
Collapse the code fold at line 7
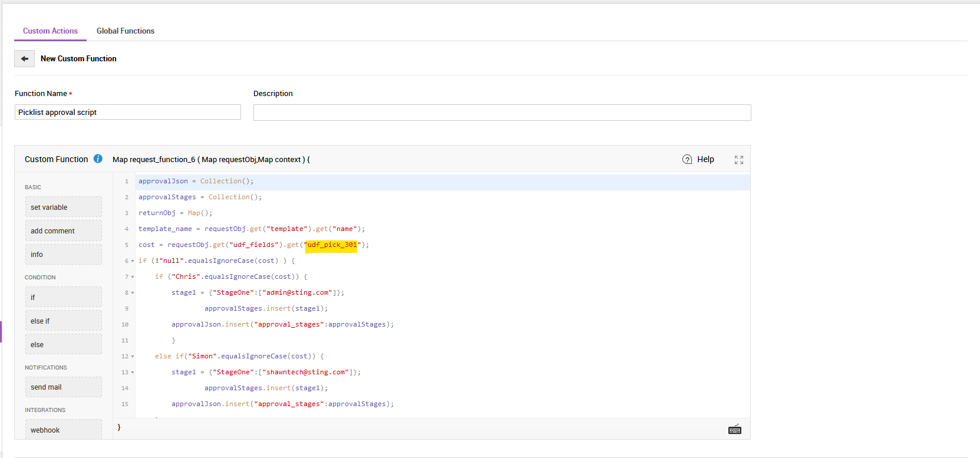[x=133, y=276]
